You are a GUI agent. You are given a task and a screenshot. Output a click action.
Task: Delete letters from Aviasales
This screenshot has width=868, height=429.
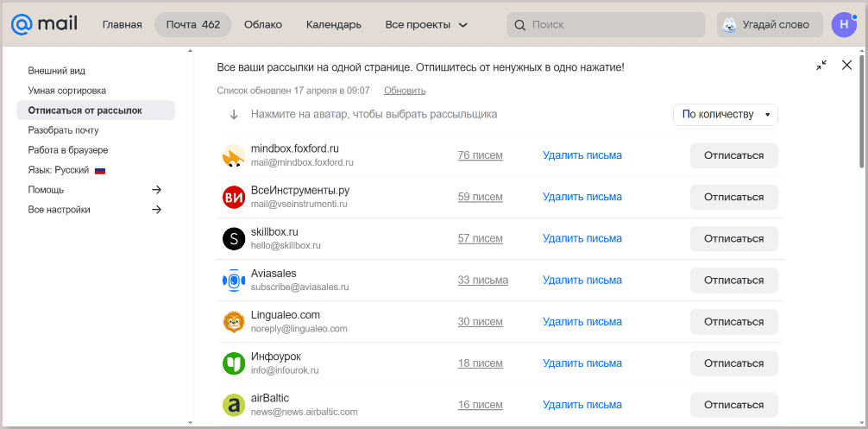[582, 280]
